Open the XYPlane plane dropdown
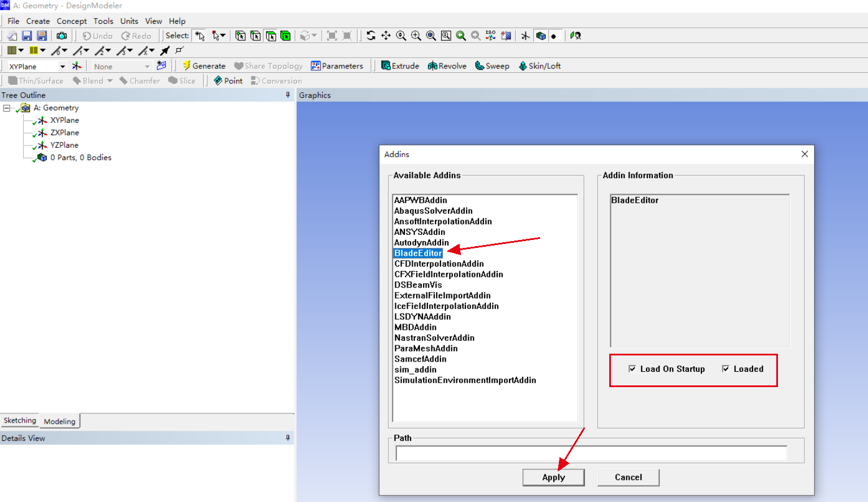Screen dimensions: 868x502 point(62,66)
